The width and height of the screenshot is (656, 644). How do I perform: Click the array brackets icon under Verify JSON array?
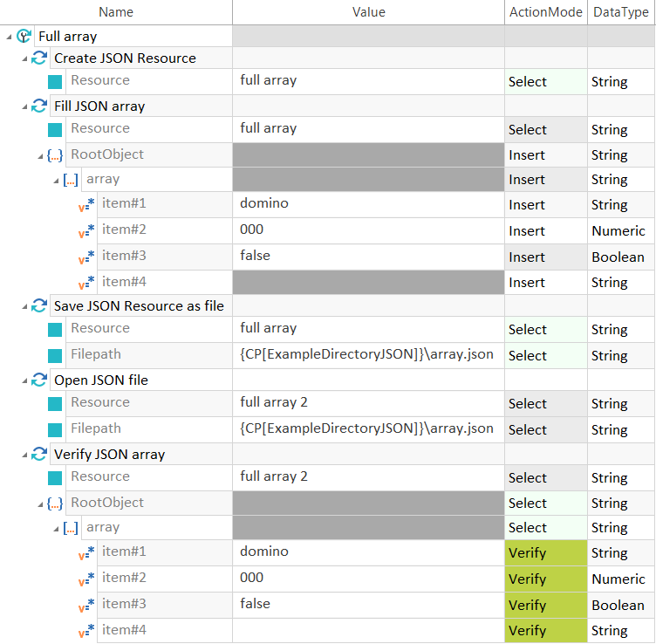(71, 529)
